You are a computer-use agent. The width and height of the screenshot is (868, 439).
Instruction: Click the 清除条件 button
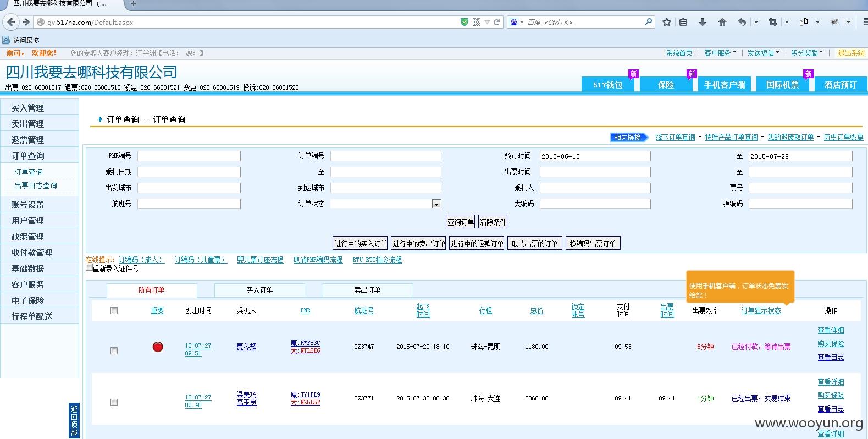click(493, 222)
